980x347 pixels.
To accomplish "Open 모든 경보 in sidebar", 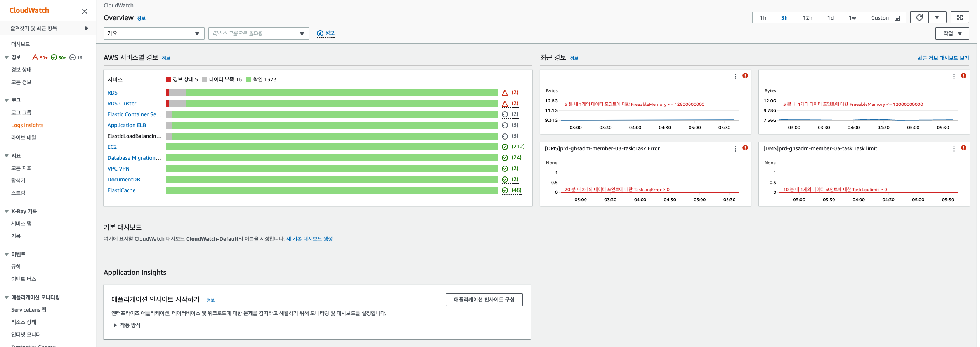I will click(x=21, y=82).
